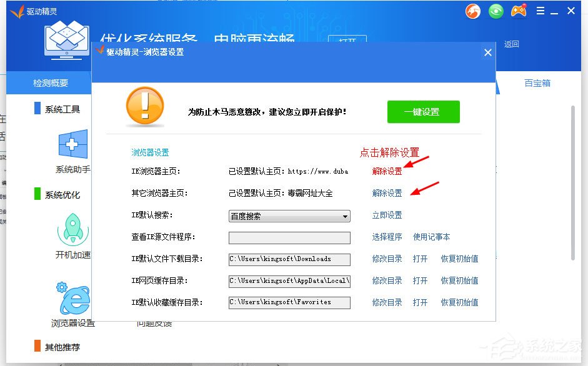Click the green eye-protection icon
588x366 pixels.
pos(496,11)
